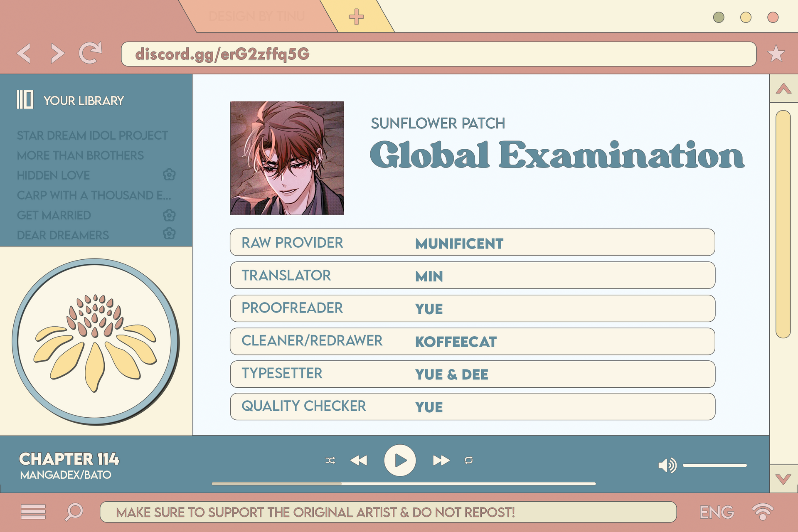Toggle shuffle mode icon

click(x=330, y=460)
